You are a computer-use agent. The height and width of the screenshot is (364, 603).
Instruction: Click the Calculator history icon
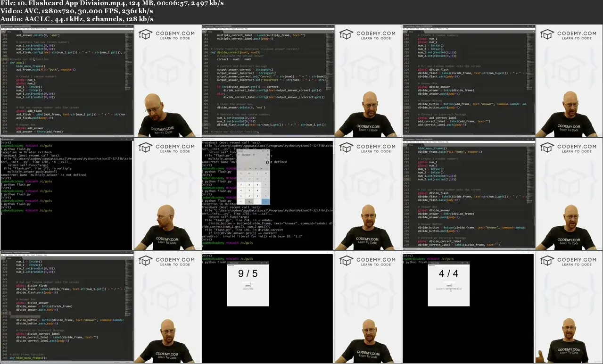268,155
